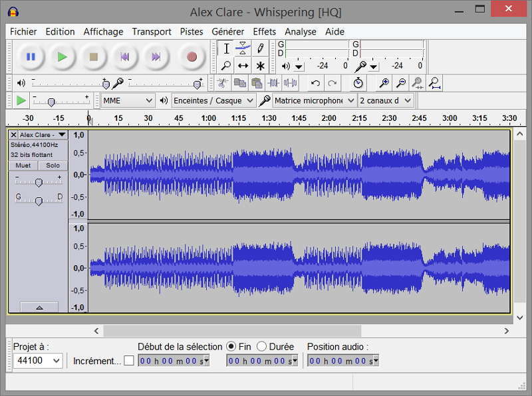The image size is (532, 396).
Task: Click the Début de la sélection time field
Action: coord(174,361)
